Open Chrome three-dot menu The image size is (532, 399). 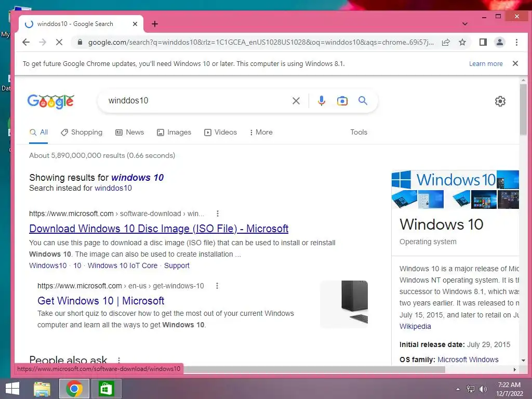(x=516, y=42)
